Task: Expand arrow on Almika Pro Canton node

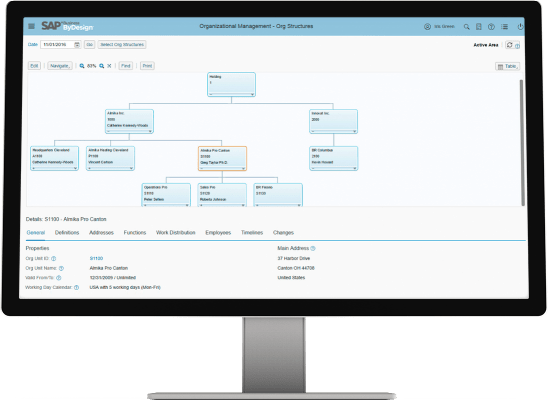Action: (244, 168)
